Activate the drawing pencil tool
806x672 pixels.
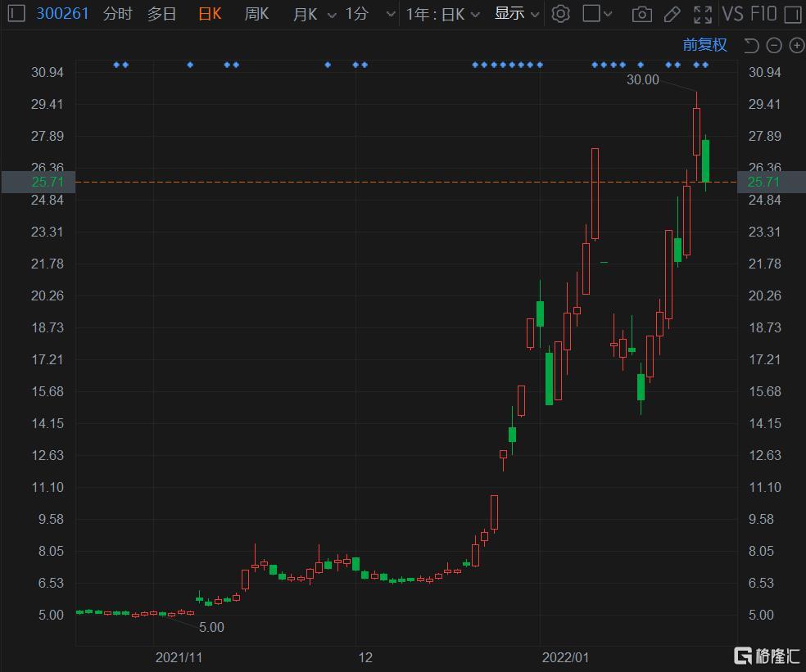[672, 15]
